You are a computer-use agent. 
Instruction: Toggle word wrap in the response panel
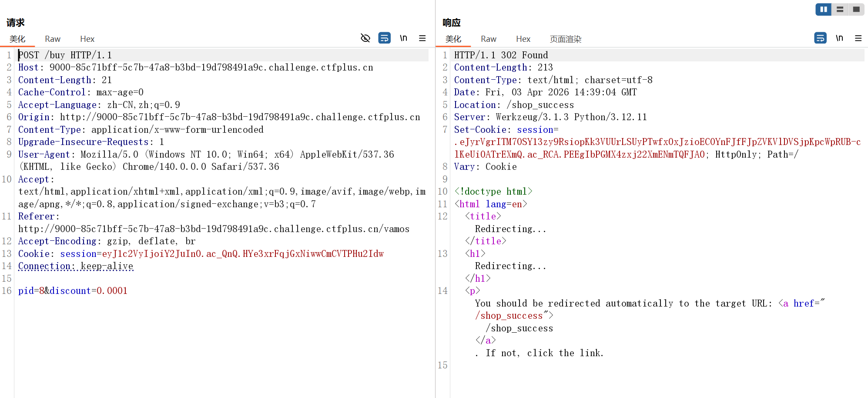(x=820, y=38)
